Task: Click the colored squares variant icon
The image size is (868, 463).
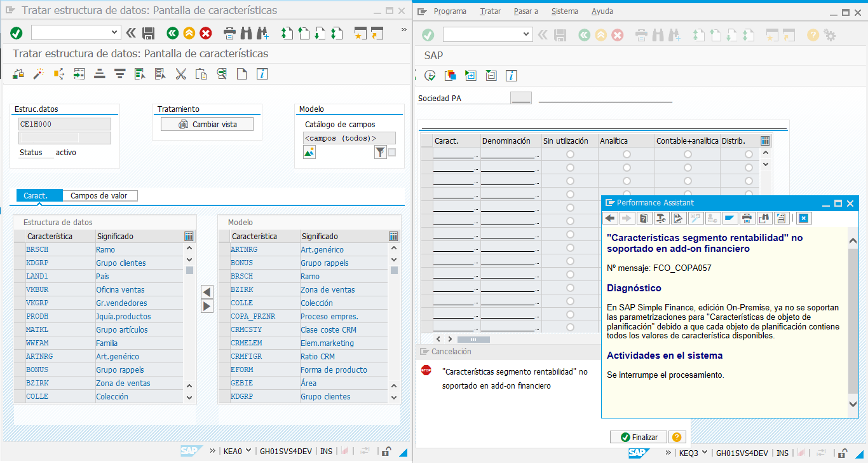Action: [x=451, y=76]
